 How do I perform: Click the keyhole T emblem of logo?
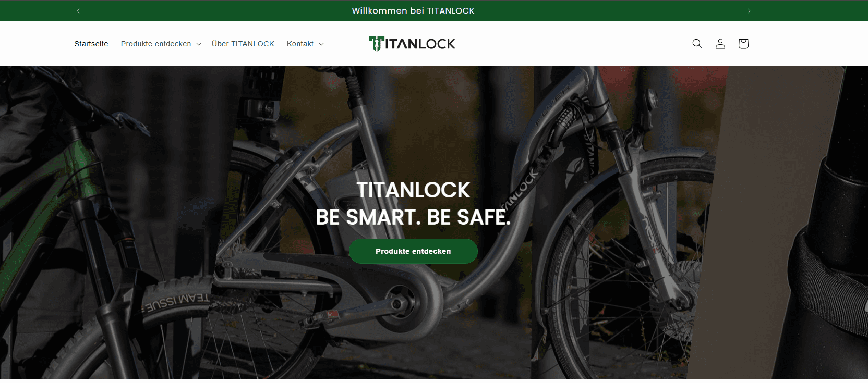tap(376, 44)
